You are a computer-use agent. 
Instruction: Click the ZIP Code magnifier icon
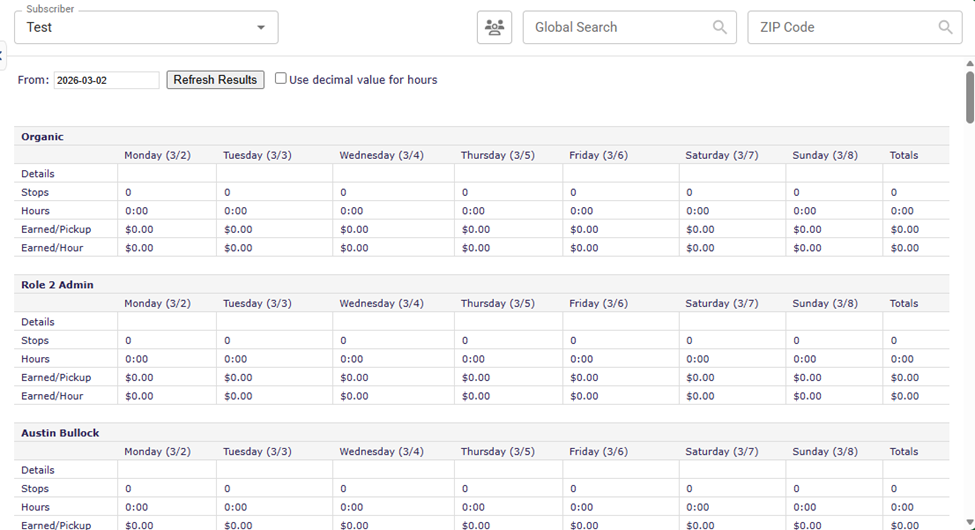(944, 28)
